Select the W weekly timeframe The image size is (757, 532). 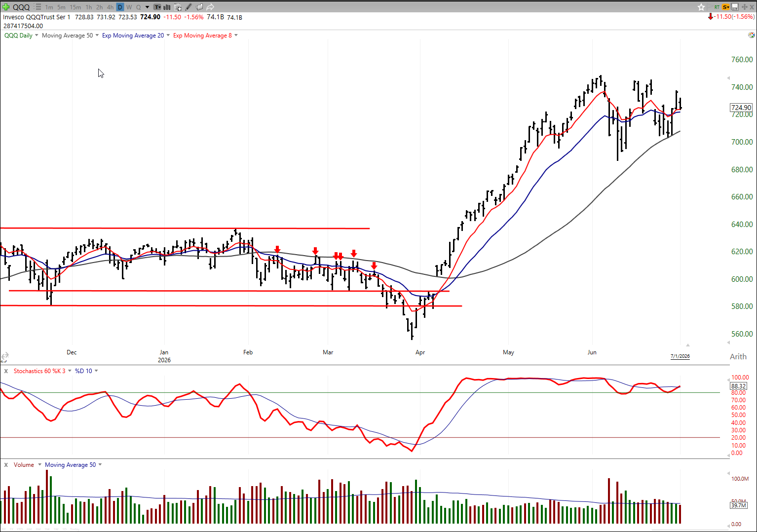129,7
